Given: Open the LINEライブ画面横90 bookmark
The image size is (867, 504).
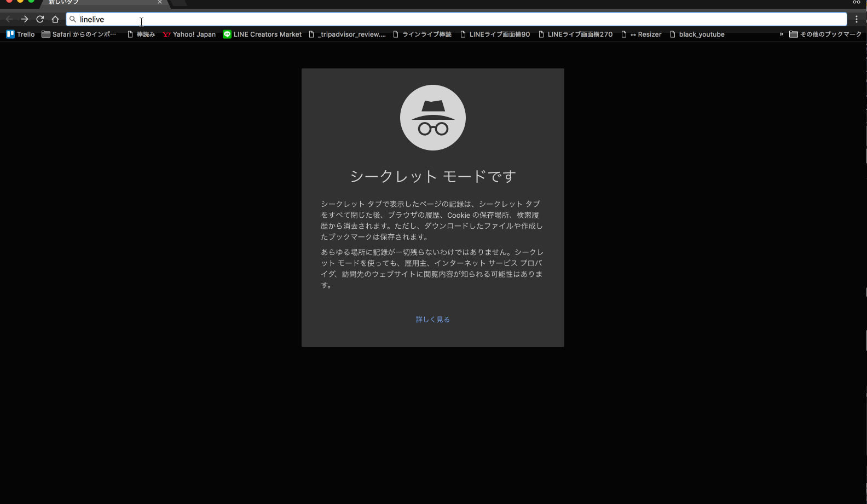Looking at the screenshot, I should pos(495,34).
